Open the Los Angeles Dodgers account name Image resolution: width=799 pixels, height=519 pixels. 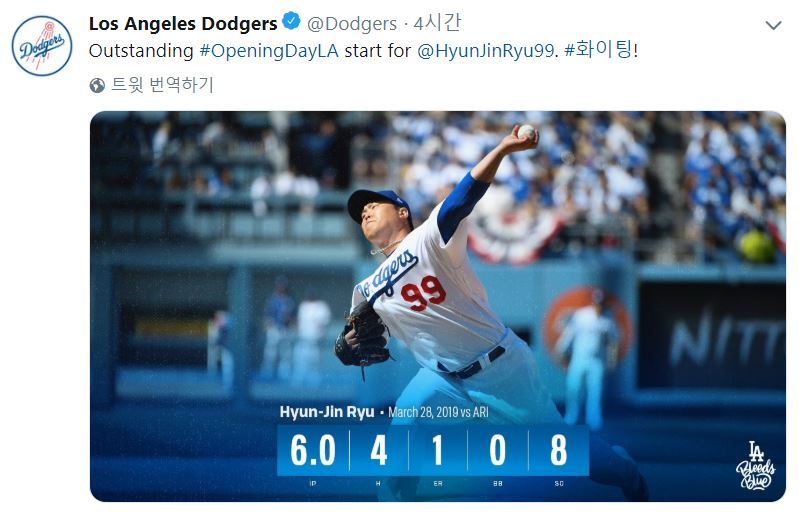point(183,23)
